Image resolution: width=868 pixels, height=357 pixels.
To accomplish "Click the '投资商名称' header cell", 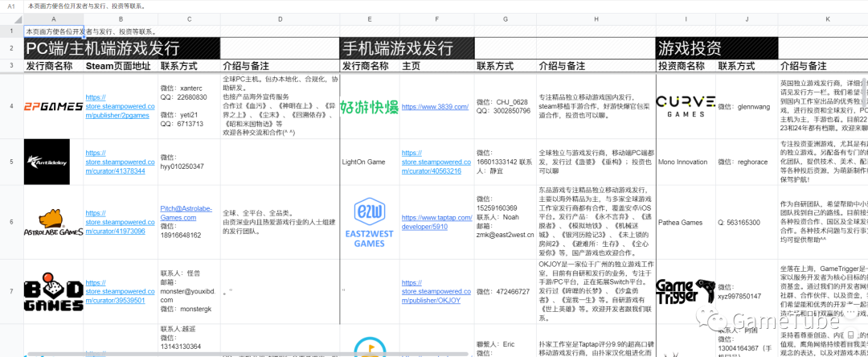I will pos(686,66).
